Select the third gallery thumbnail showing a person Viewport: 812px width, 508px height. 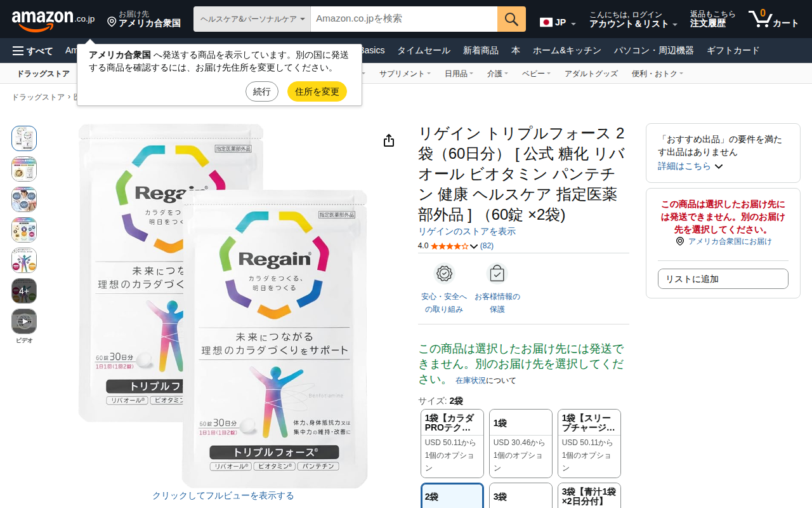coord(24,199)
